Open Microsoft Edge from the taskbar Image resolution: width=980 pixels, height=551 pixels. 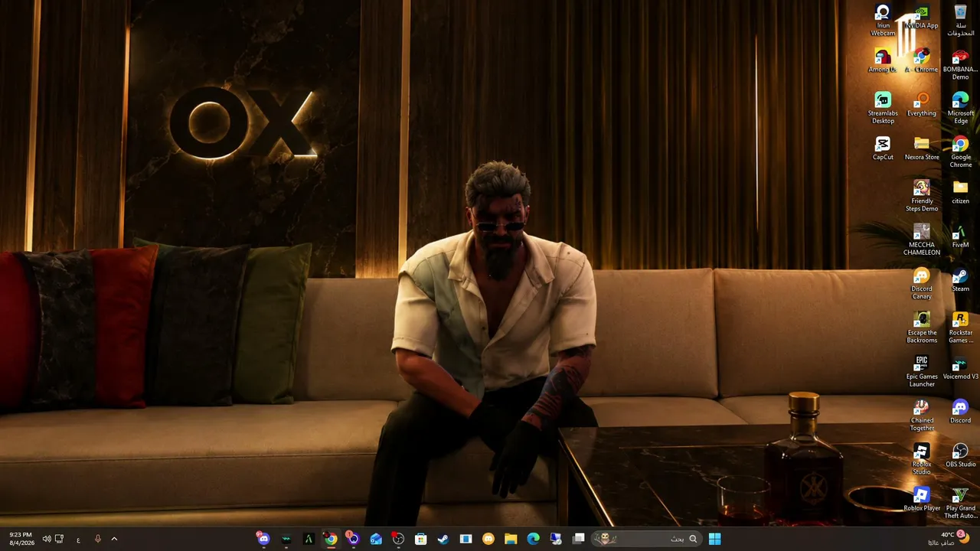(x=534, y=539)
